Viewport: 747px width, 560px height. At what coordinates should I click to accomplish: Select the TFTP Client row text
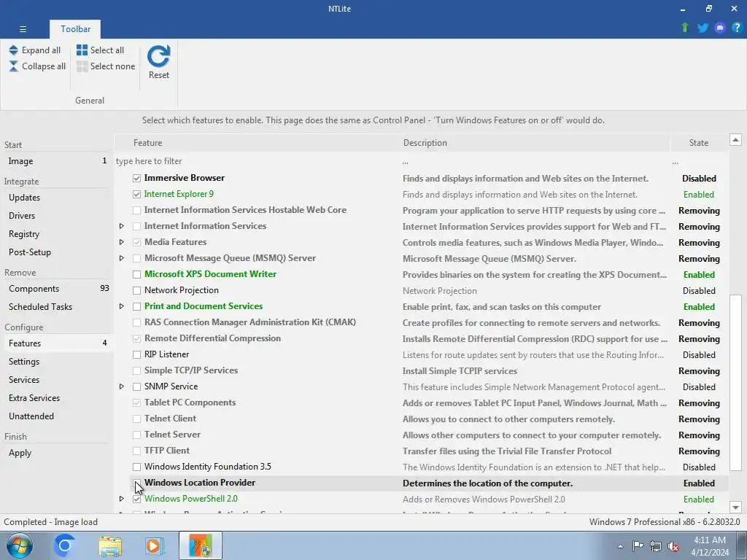tap(167, 451)
